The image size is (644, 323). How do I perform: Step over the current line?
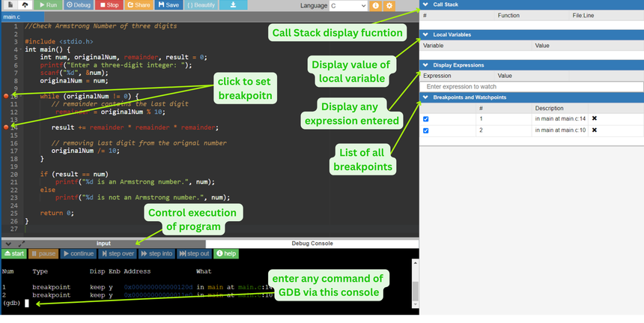118,253
